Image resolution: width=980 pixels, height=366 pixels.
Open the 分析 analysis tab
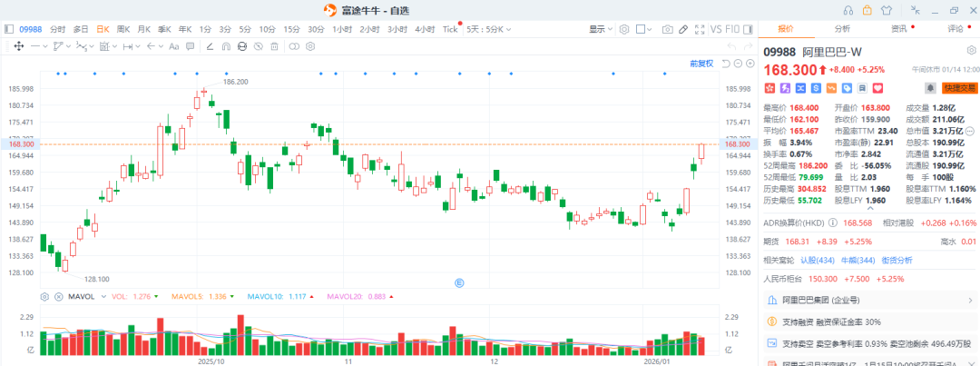(x=842, y=29)
